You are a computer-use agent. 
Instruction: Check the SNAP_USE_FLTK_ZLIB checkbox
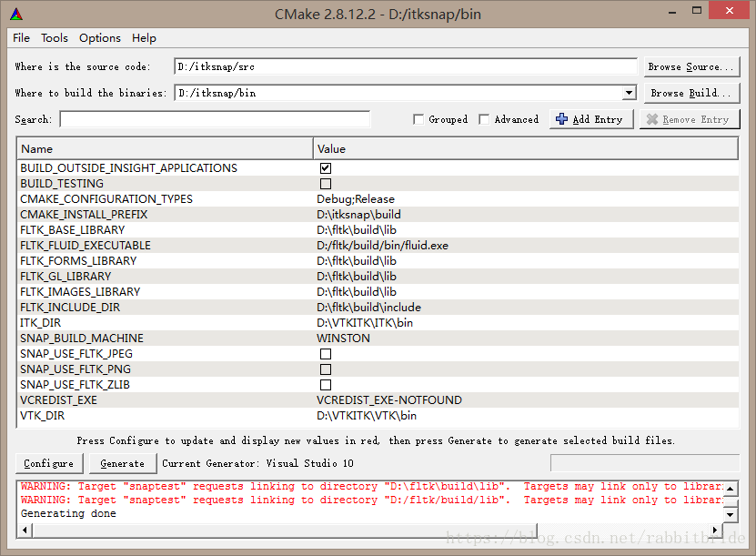pyautogui.click(x=326, y=385)
